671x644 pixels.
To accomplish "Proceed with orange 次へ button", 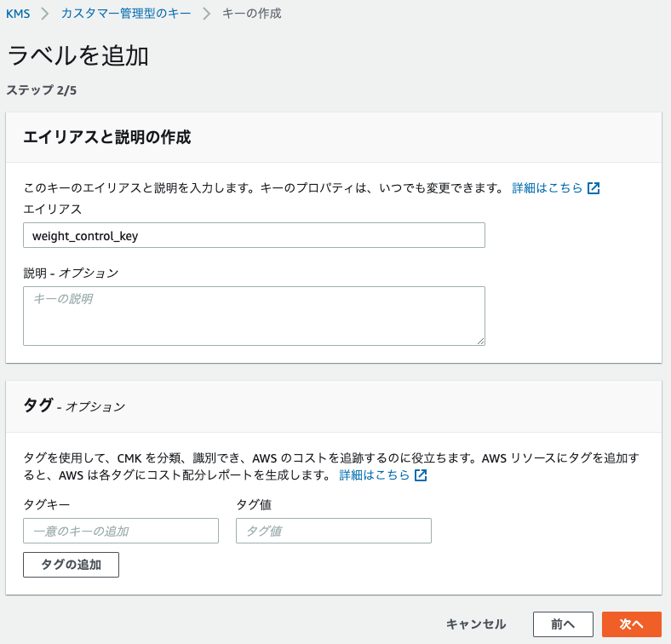I will 632,624.
